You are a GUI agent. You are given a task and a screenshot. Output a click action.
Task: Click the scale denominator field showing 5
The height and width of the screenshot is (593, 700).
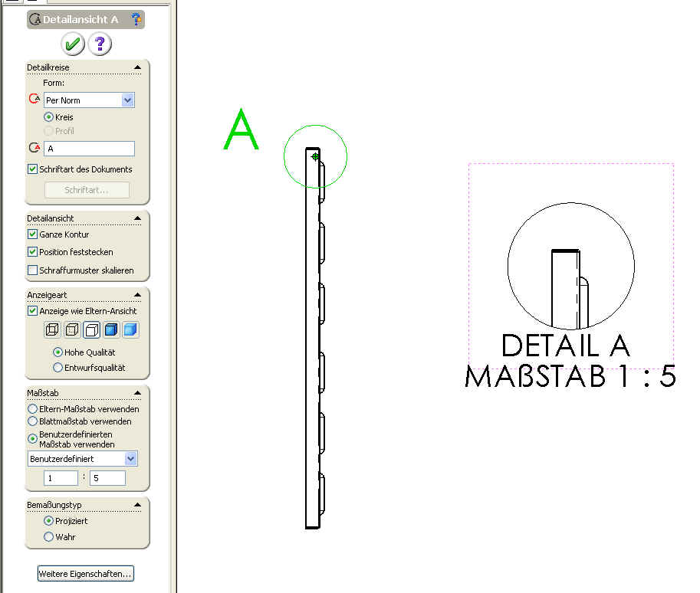107,478
